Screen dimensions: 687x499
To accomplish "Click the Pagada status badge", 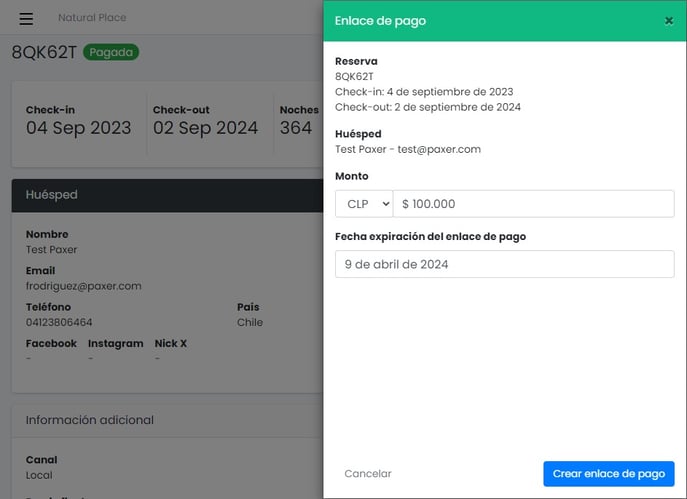I will click(111, 52).
